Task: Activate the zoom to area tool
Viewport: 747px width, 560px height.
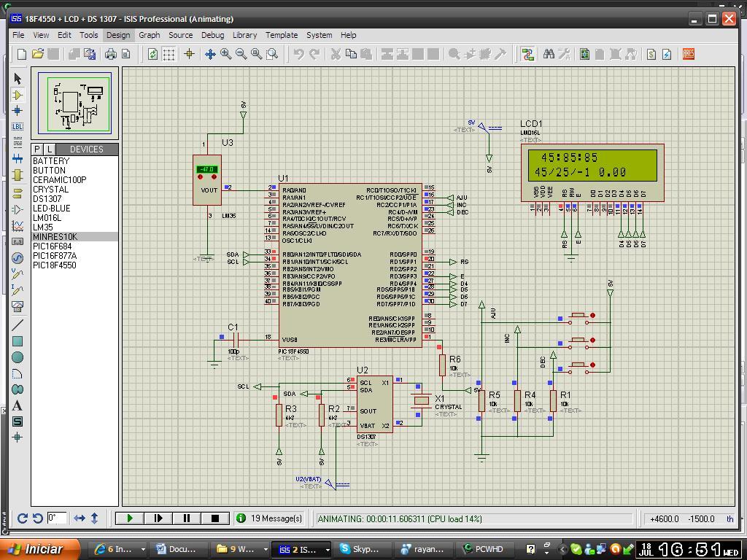Action: pyautogui.click(x=273, y=54)
